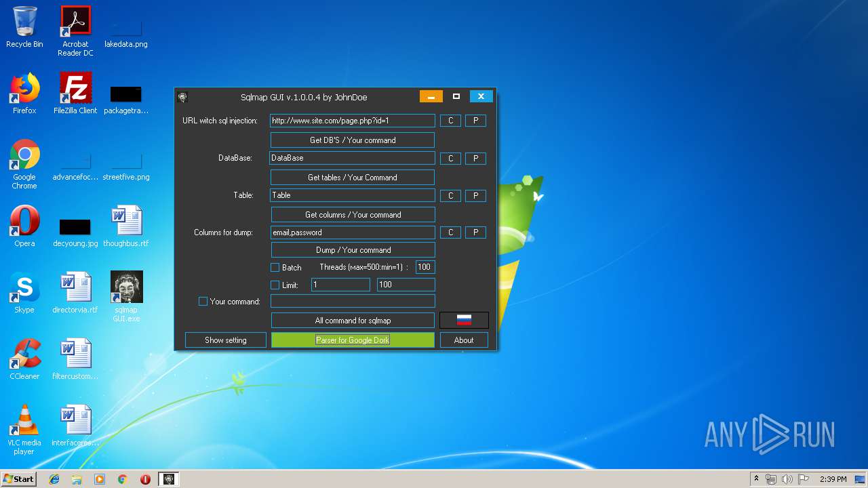Open Action Center flag tray icon
Screen dimensions: 868x488
click(804, 479)
